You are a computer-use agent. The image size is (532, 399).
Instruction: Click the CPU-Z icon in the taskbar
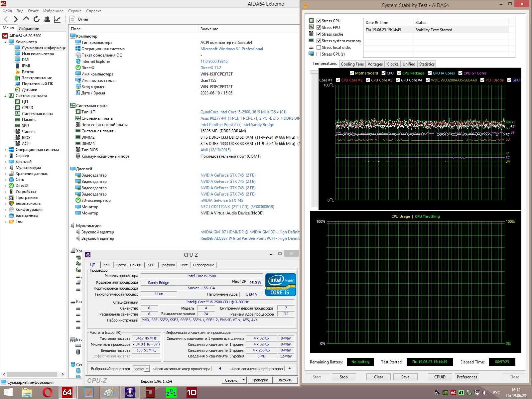(130, 392)
